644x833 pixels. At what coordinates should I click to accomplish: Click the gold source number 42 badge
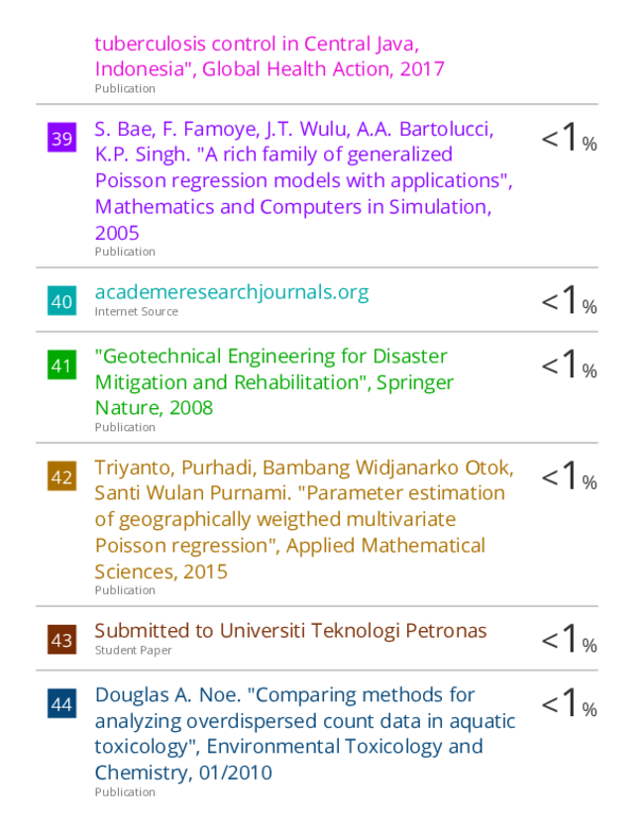61,476
